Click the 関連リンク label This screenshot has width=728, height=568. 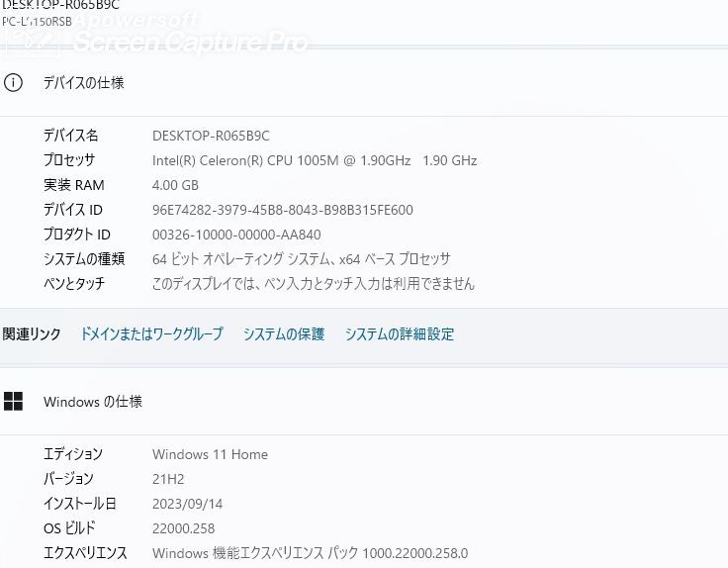click(x=32, y=333)
